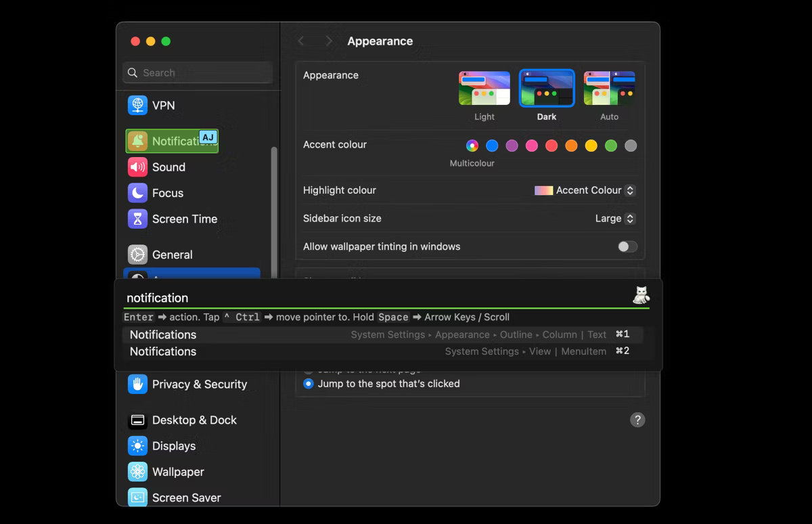The image size is (812, 524).
Task: Open the Sidebar icon size dropdown
Action: click(x=614, y=219)
